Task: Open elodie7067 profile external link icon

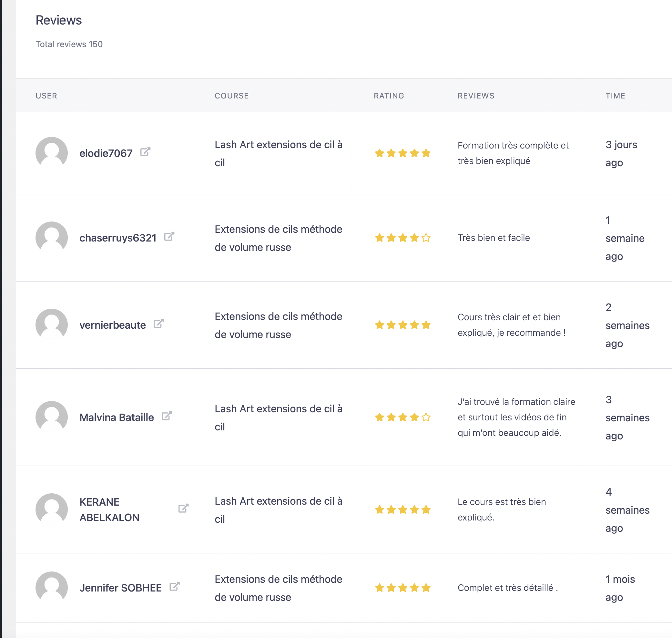Action: pos(145,152)
